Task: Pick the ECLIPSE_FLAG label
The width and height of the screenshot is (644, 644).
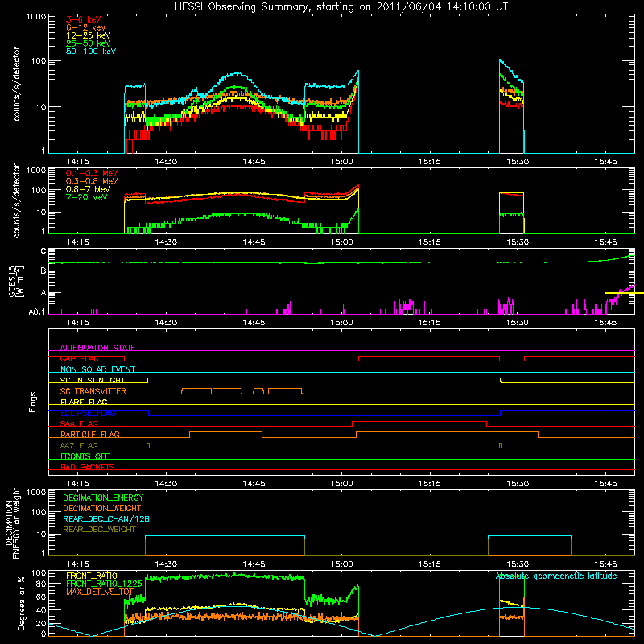Action: (x=88, y=413)
